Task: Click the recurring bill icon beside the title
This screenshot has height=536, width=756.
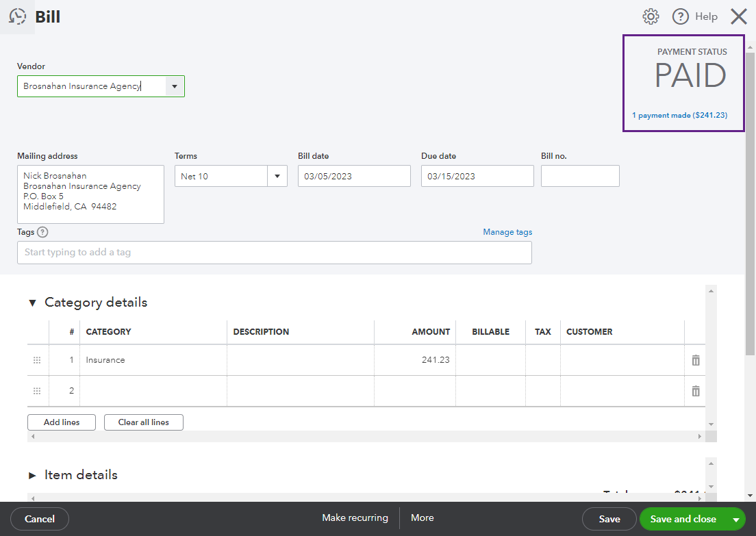Action: coord(17,16)
